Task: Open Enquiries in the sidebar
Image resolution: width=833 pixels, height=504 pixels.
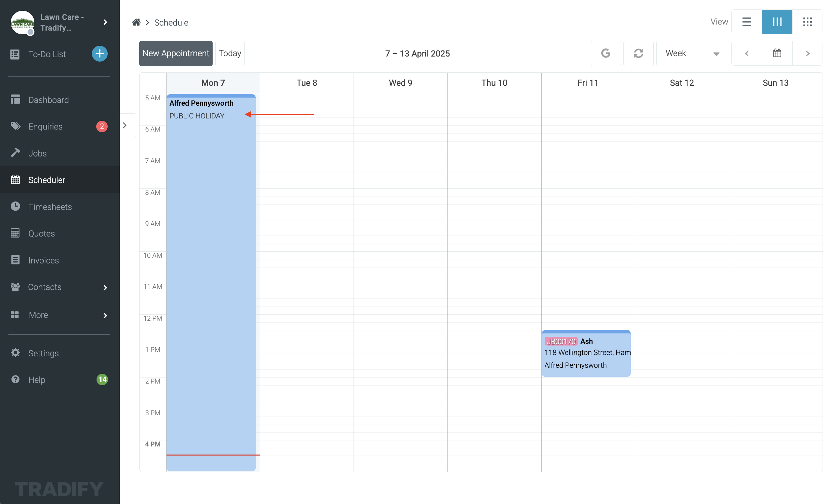Action: point(60,127)
